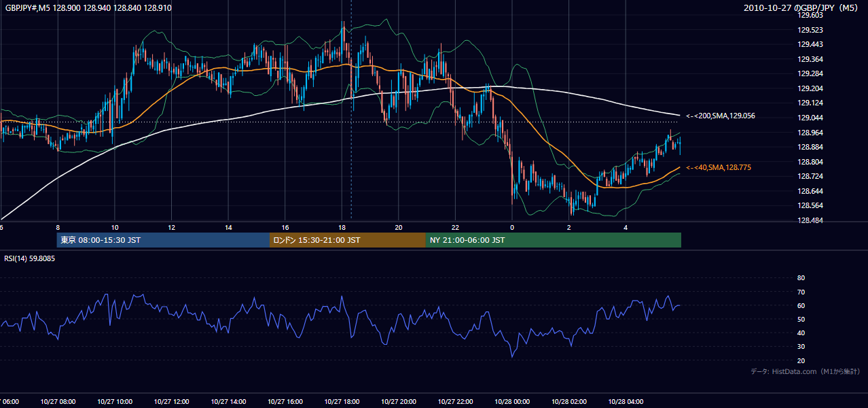
Task: Click price axis value 129.603
Action: tap(810, 15)
